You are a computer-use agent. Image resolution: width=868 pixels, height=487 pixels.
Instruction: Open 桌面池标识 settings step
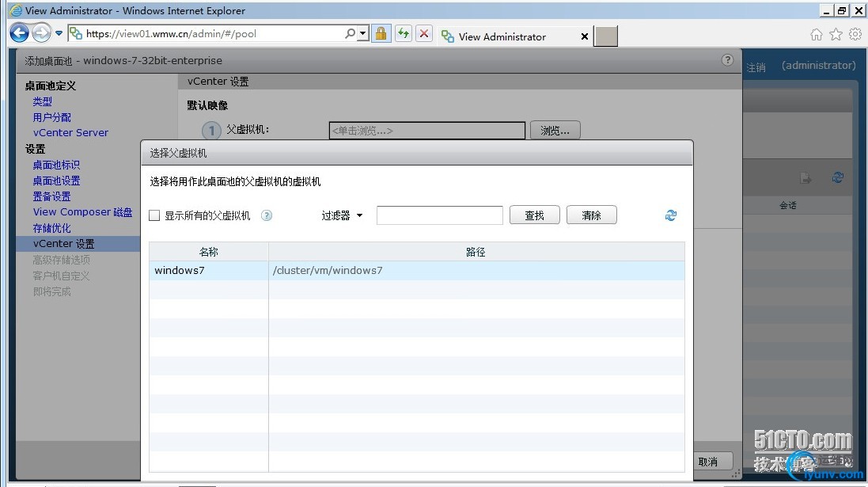(56, 165)
